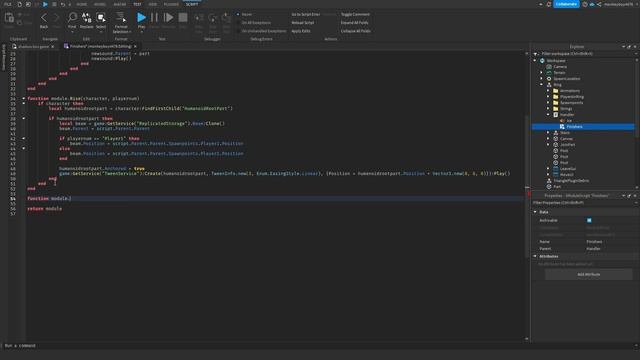Click the undo icon in title bar

point(62,4)
